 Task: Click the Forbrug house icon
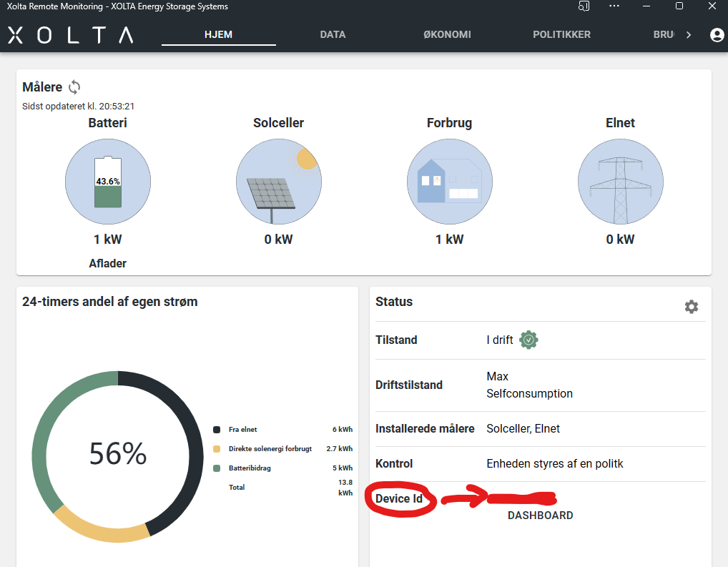click(x=449, y=182)
